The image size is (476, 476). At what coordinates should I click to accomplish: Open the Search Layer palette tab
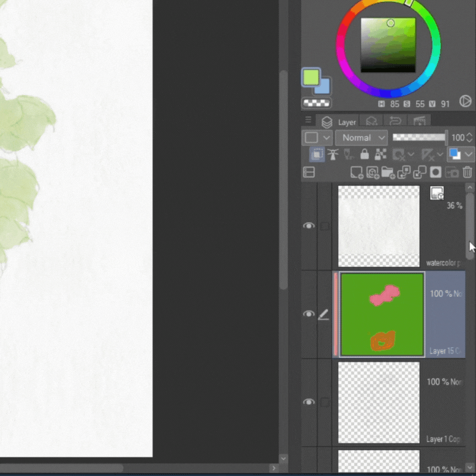tap(372, 121)
